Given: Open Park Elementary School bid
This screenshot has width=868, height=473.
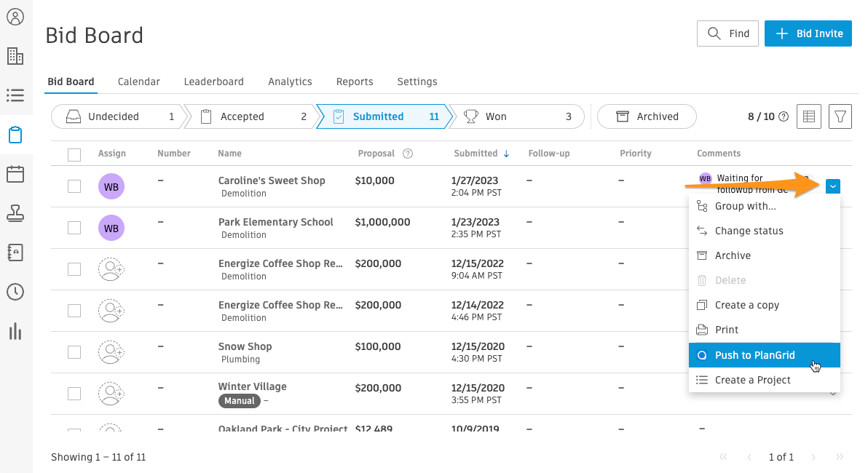Looking at the screenshot, I should tap(276, 222).
